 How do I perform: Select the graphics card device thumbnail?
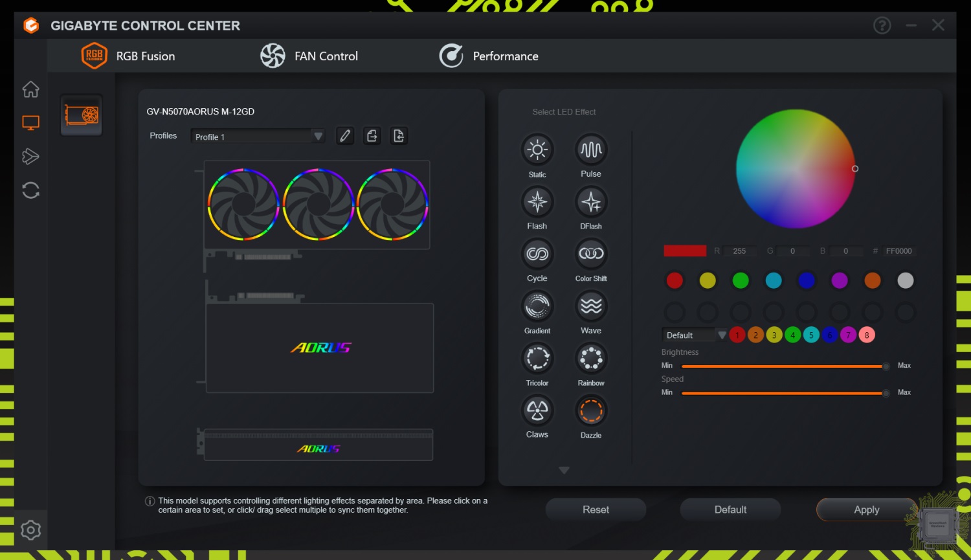point(82,115)
